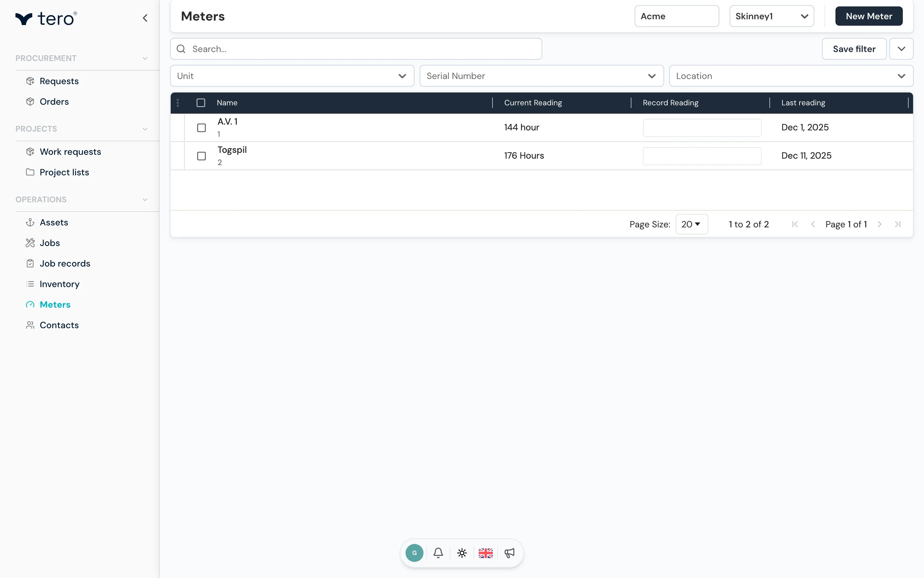
Task: Open notifications bell
Action: (438, 553)
